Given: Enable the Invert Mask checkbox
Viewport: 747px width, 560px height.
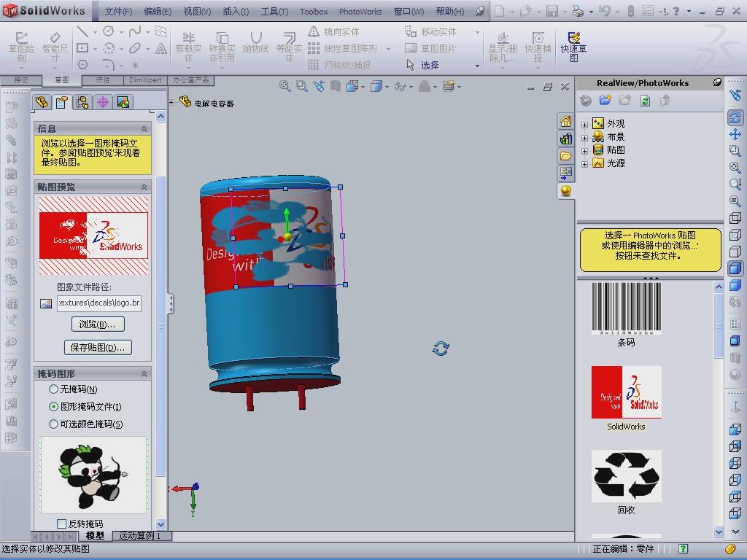Looking at the screenshot, I should tap(61, 524).
